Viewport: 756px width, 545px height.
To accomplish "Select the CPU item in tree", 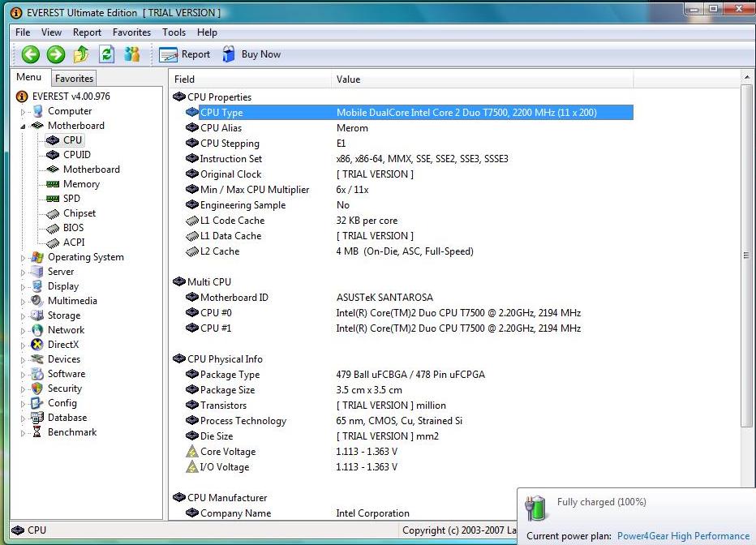I will pos(72,140).
